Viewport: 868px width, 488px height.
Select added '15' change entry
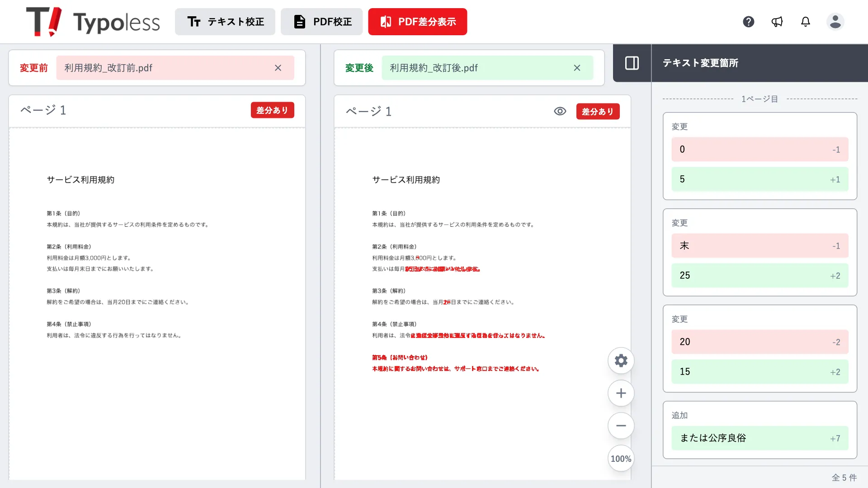pos(760,372)
